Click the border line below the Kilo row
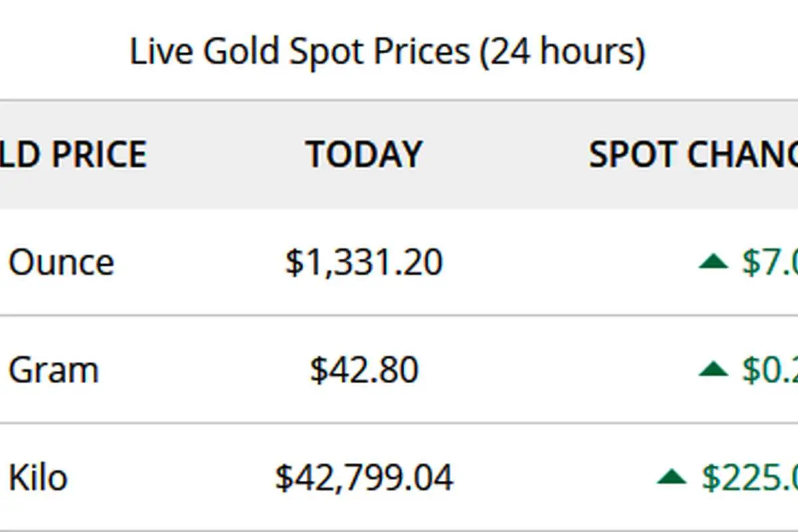This screenshot has width=798, height=532. pos(399,531)
